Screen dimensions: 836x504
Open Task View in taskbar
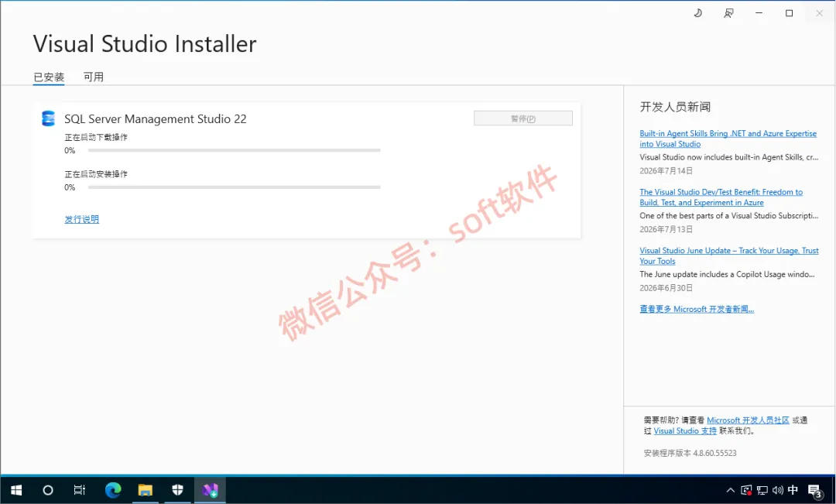click(80, 490)
